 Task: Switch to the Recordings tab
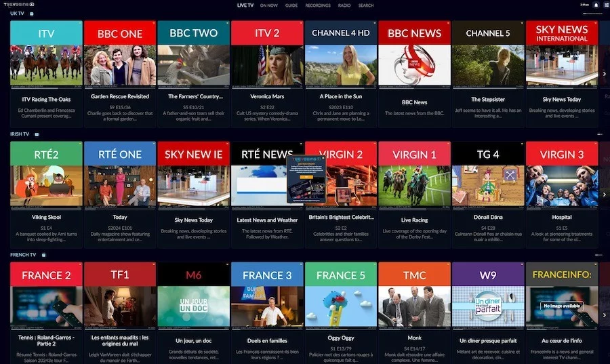pos(318,5)
